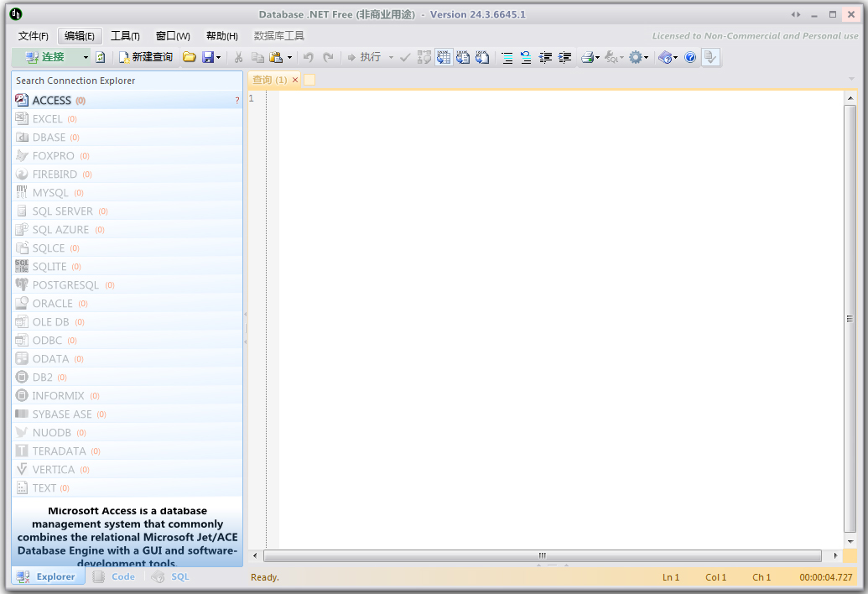Expand the save icon dropdown arrow

tap(219, 57)
